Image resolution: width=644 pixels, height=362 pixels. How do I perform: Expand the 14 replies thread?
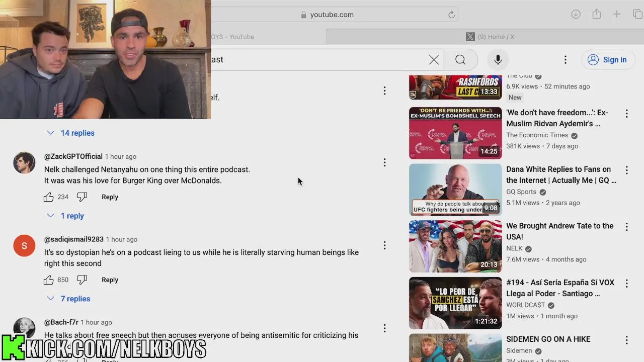click(71, 133)
